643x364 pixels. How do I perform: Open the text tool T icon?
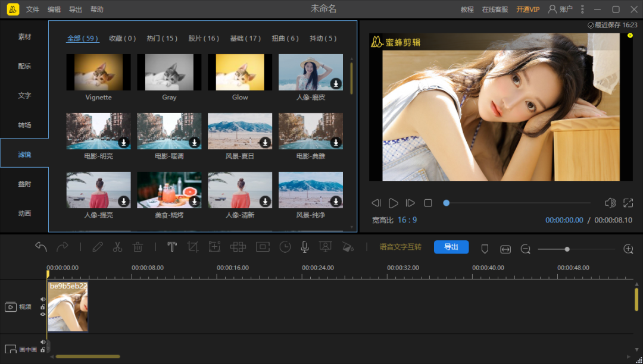(172, 247)
